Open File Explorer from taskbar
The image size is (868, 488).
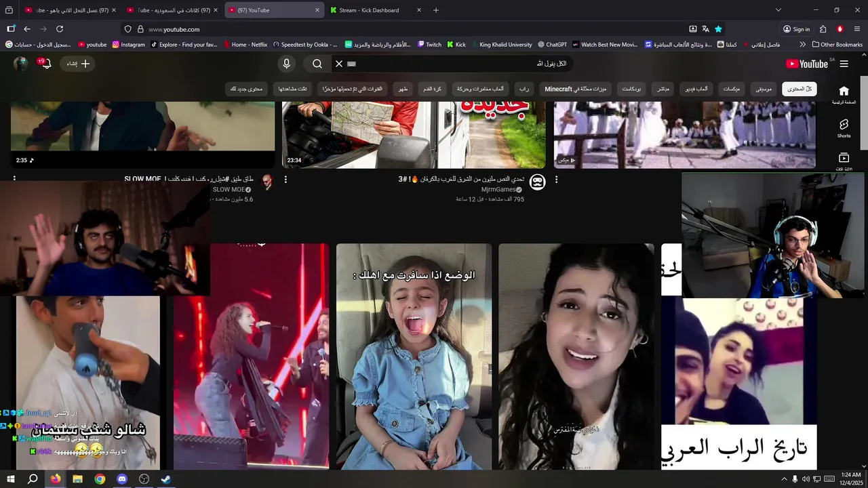pos(77,479)
